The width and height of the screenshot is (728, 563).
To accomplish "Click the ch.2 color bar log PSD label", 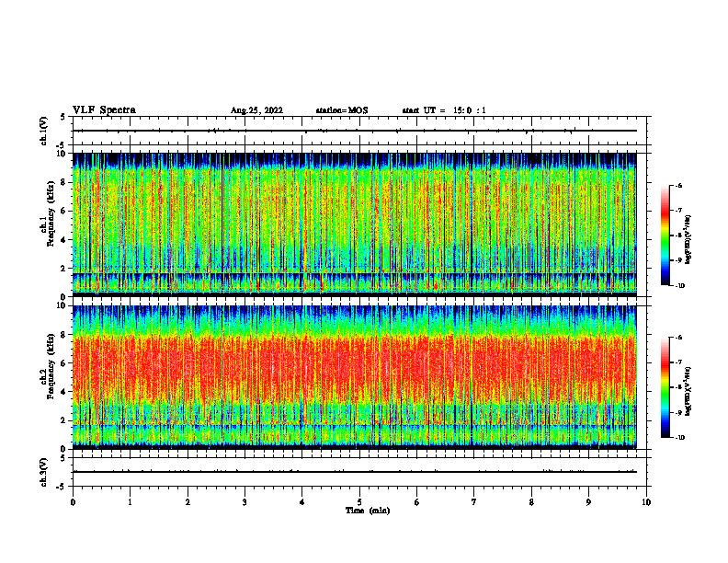I will 688,391.
